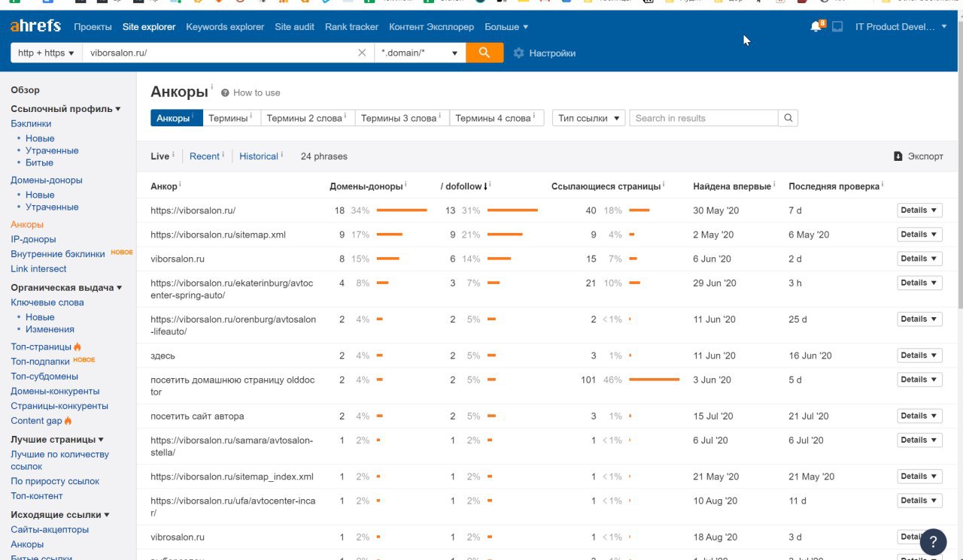
Task: Open Details for здесь anchor row
Action: [x=919, y=356]
